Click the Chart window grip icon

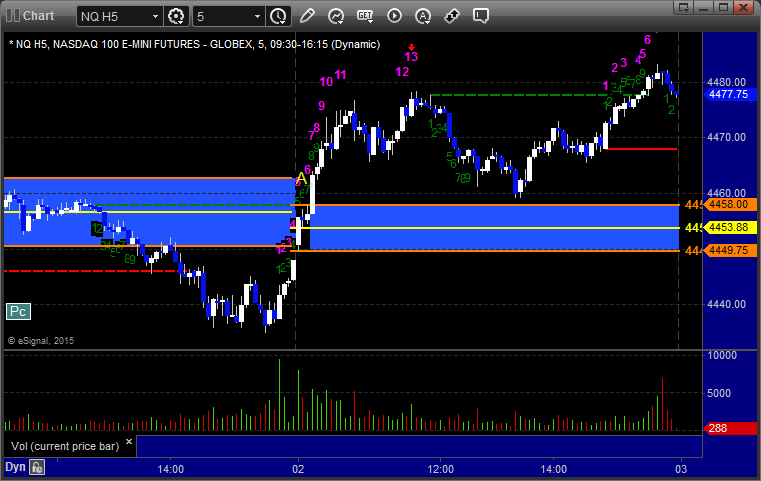13,16
